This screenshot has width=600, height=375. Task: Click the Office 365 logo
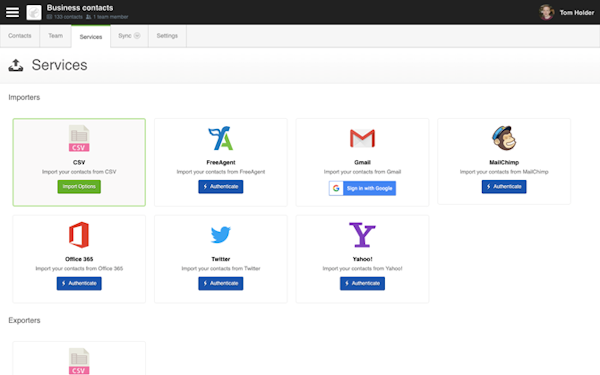pyautogui.click(x=79, y=235)
